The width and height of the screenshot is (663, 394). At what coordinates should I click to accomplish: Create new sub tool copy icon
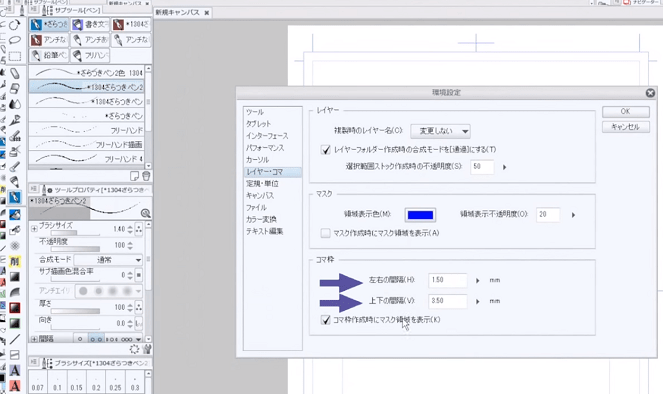[x=134, y=175]
